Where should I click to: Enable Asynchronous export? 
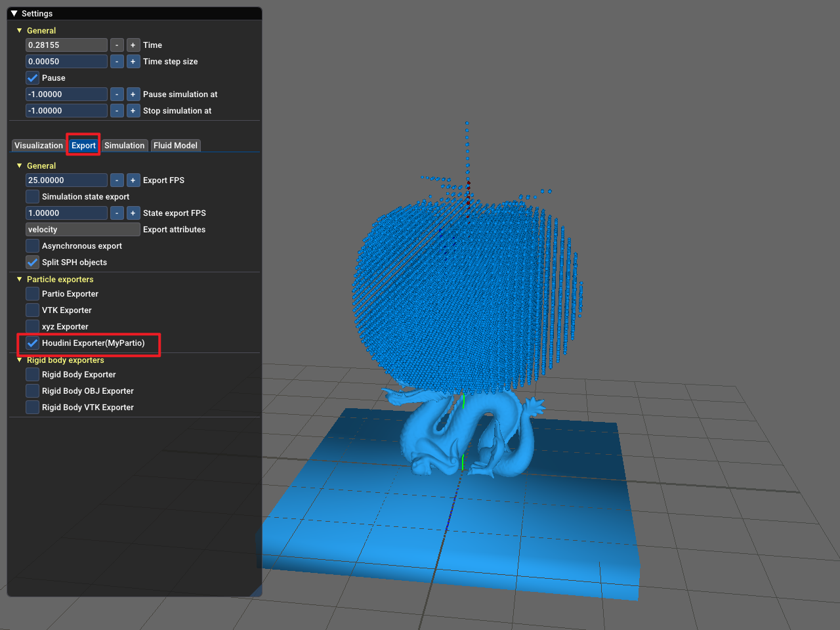pyautogui.click(x=32, y=246)
